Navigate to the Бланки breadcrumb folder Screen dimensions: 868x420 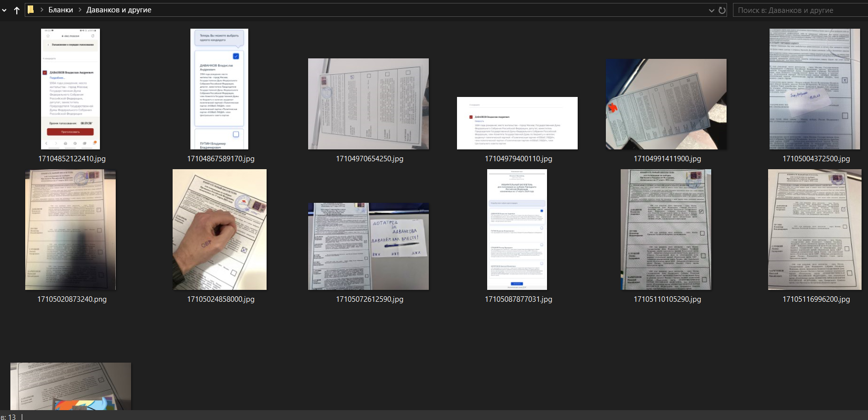(x=61, y=10)
